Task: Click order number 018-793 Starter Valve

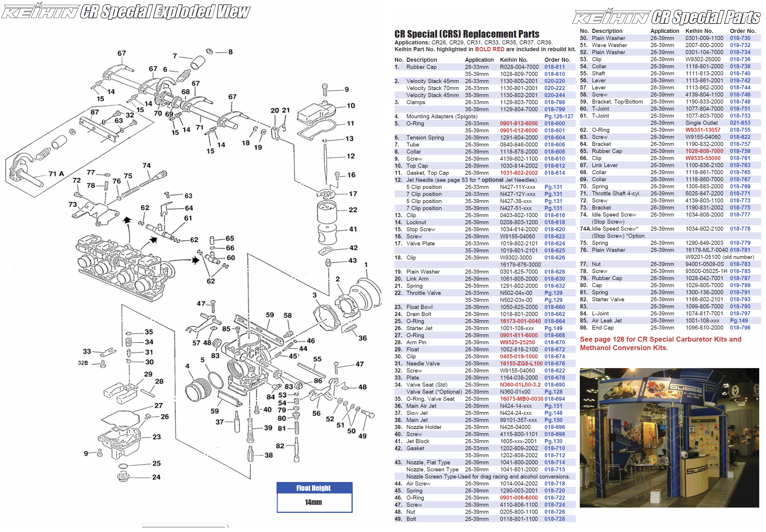Action: pyautogui.click(x=740, y=300)
